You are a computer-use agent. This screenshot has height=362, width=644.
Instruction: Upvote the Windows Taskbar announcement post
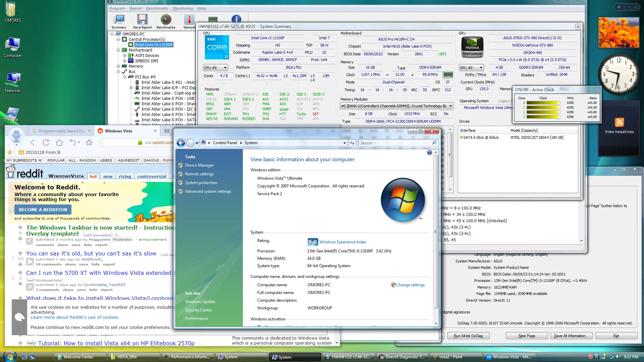(20, 227)
